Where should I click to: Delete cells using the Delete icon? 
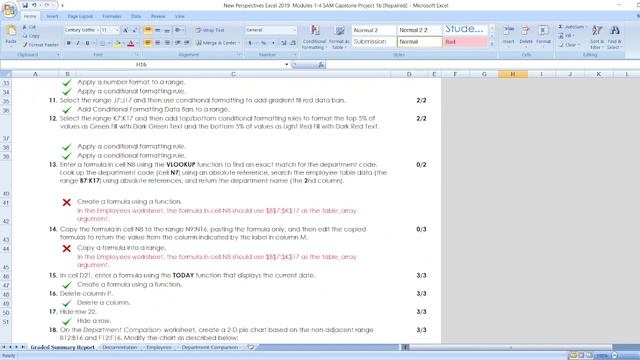click(x=526, y=35)
